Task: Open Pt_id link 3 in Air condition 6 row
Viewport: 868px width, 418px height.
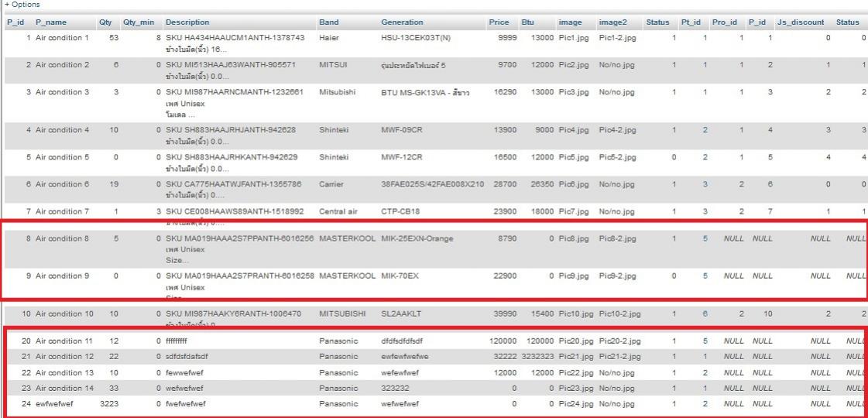Action: coord(705,184)
